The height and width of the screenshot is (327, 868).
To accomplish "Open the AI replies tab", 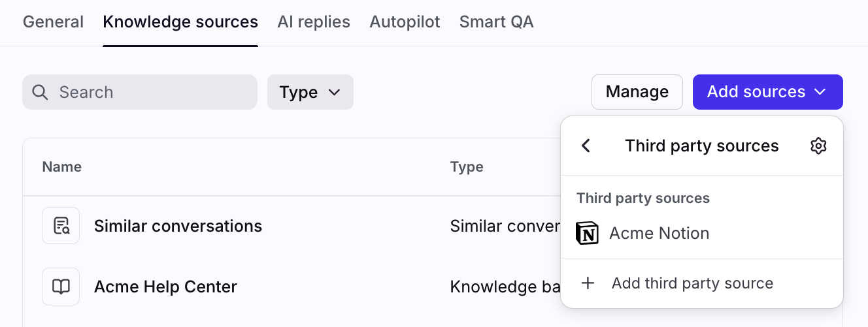I will point(314,22).
